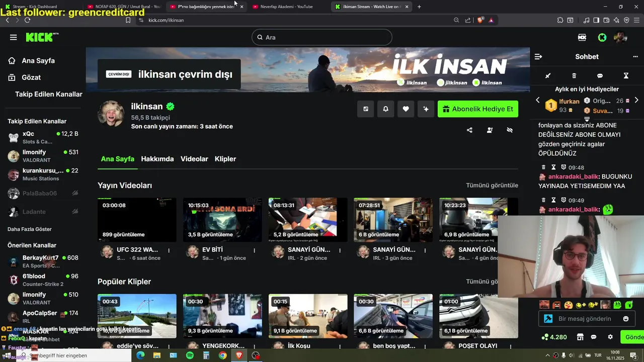Switch to Hakkımda tab
Image resolution: width=644 pixels, height=362 pixels.
[157, 159]
